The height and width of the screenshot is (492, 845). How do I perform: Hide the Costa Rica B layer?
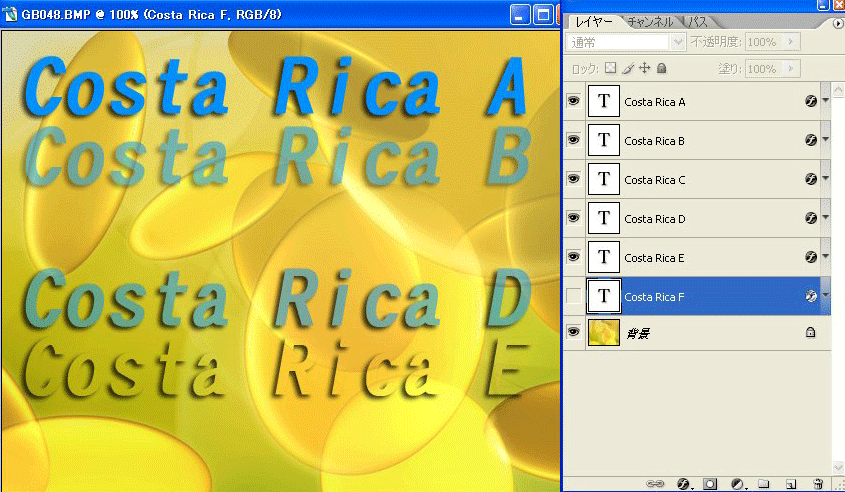pos(573,140)
